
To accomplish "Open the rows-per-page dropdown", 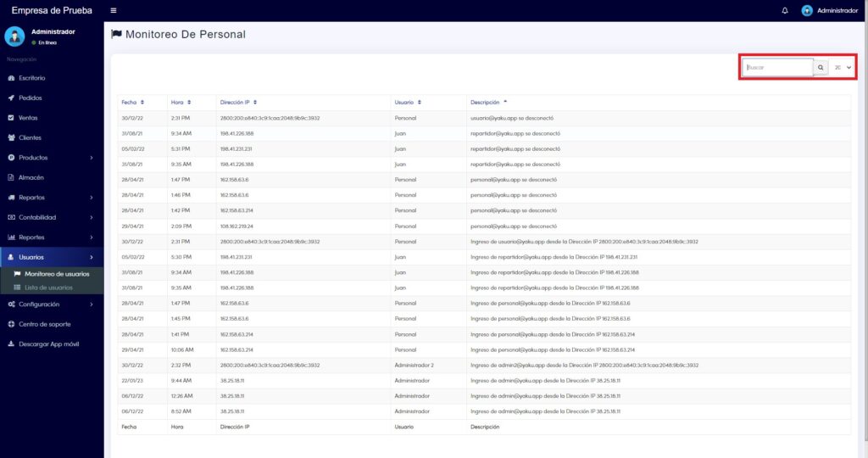I will [843, 68].
